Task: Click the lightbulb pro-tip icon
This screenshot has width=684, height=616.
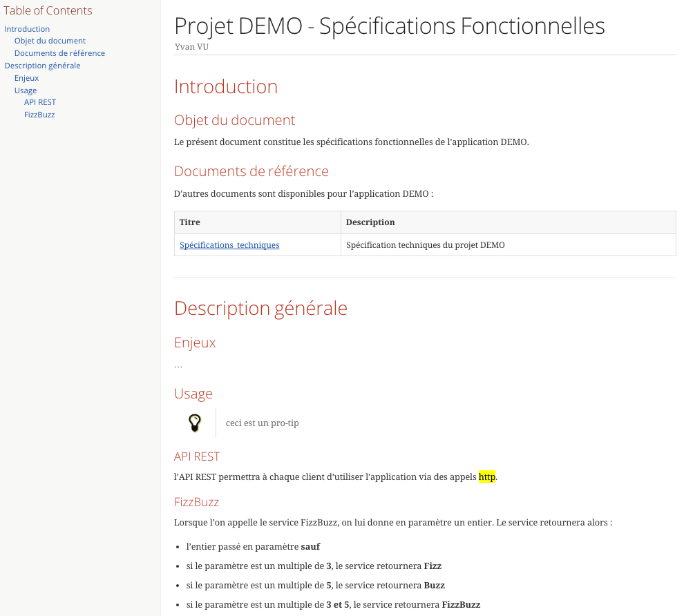Action: (195, 423)
